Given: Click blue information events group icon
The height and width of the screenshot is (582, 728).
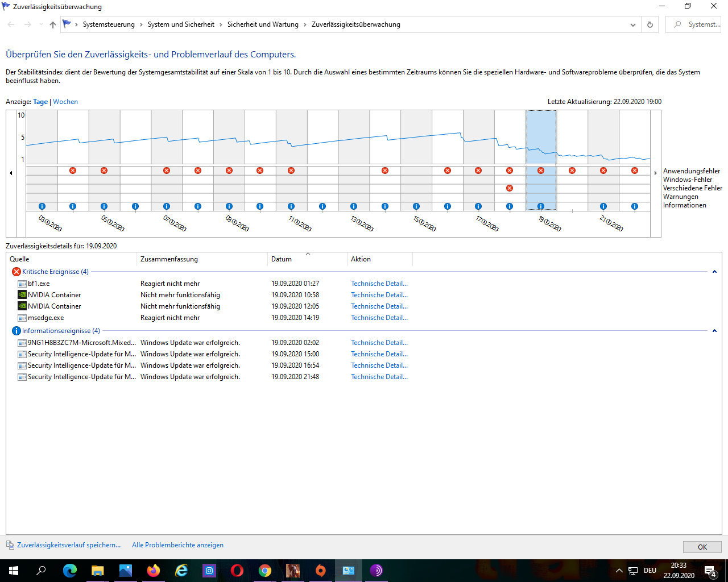Looking at the screenshot, I should tap(16, 331).
